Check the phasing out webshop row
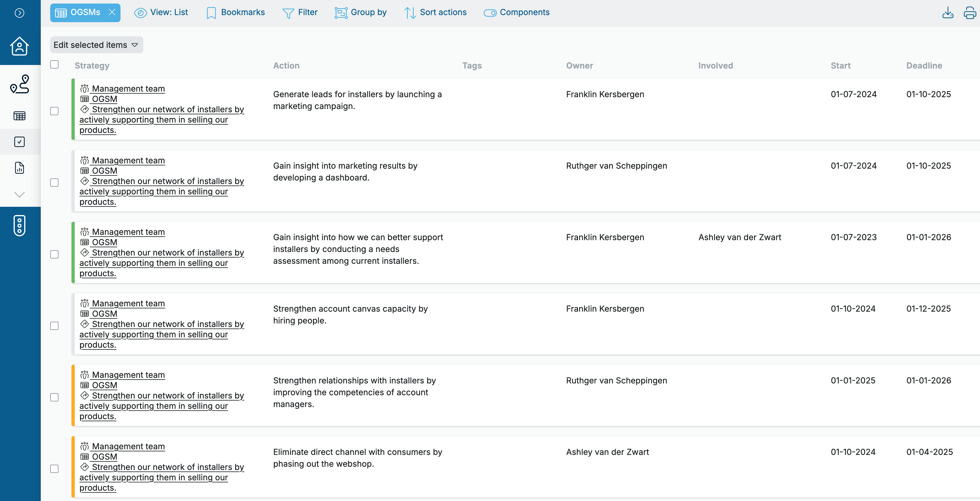980x501 pixels. (54, 469)
